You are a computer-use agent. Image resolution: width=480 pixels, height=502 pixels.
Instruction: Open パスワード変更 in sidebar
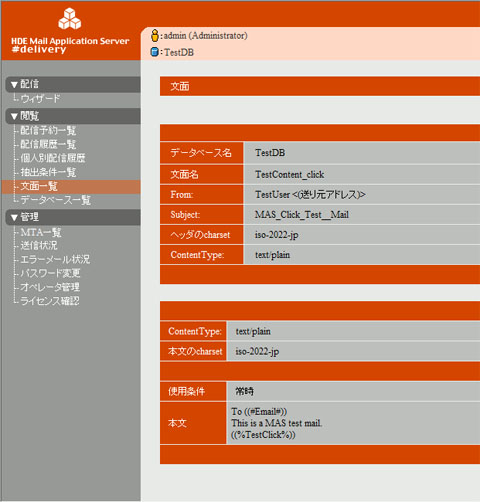click(50, 273)
